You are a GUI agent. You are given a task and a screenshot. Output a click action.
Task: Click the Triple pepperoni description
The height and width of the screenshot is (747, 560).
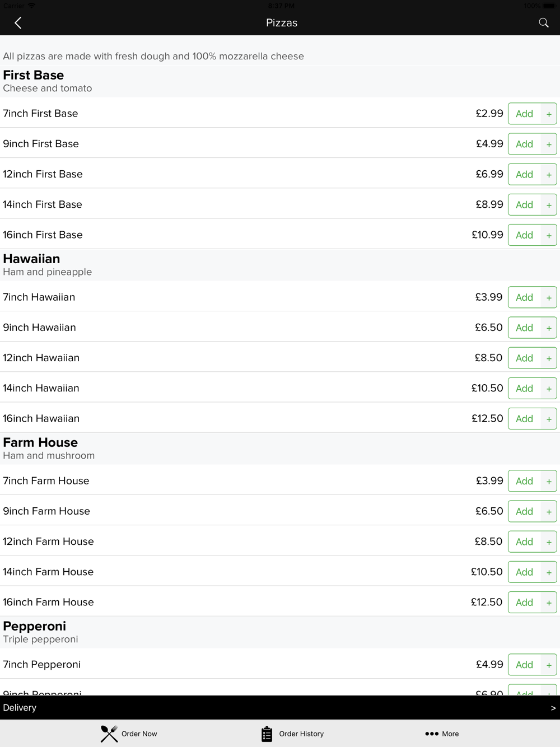tap(40, 639)
